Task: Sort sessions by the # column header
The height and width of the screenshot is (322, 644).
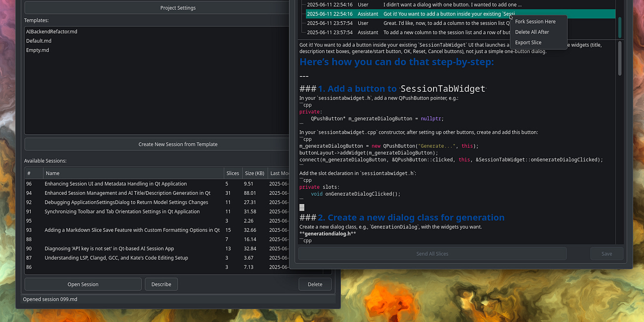Action: pos(34,173)
